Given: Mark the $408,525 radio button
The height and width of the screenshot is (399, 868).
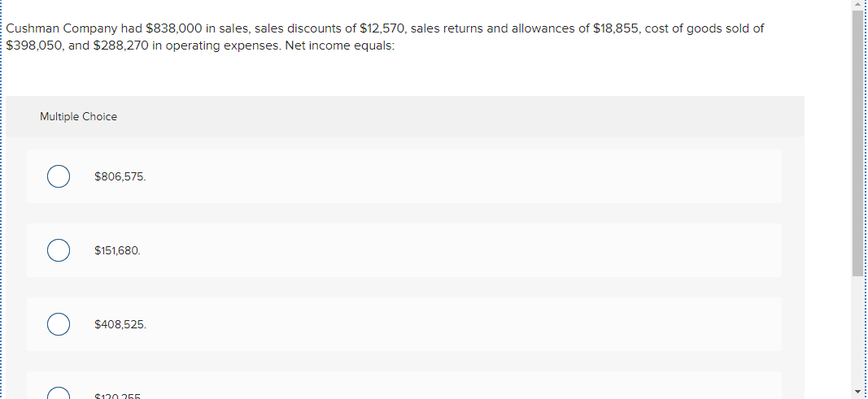Looking at the screenshot, I should [x=58, y=324].
